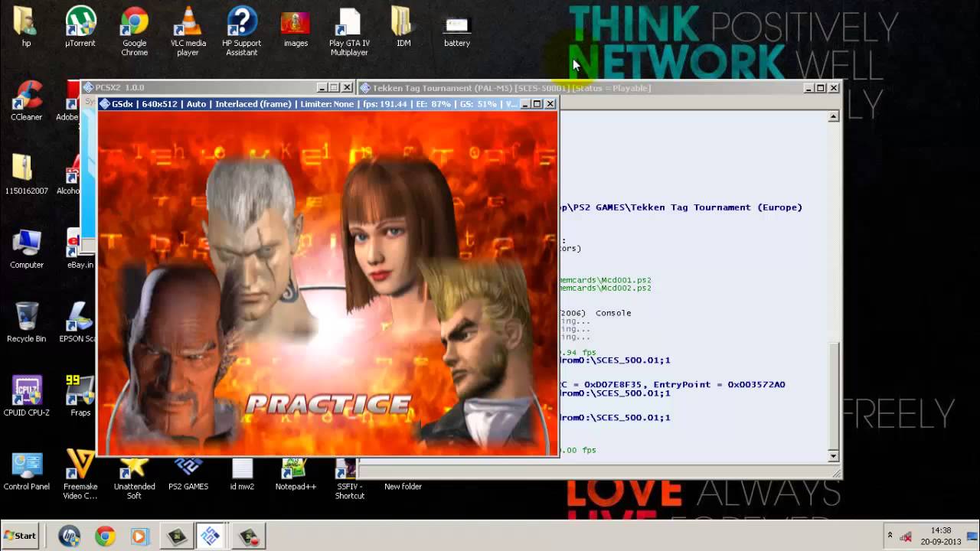Switch to chip with red badge taskbar window

click(x=249, y=536)
